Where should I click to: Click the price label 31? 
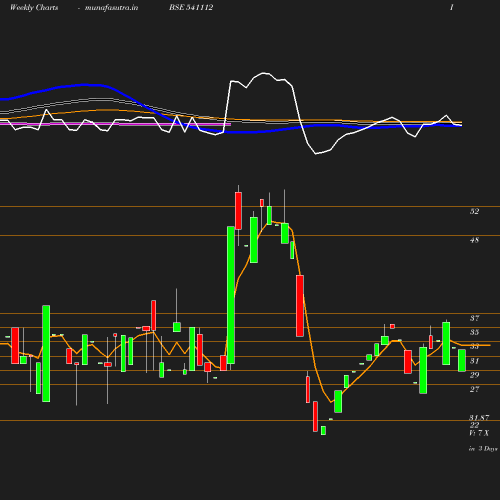(474, 361)
